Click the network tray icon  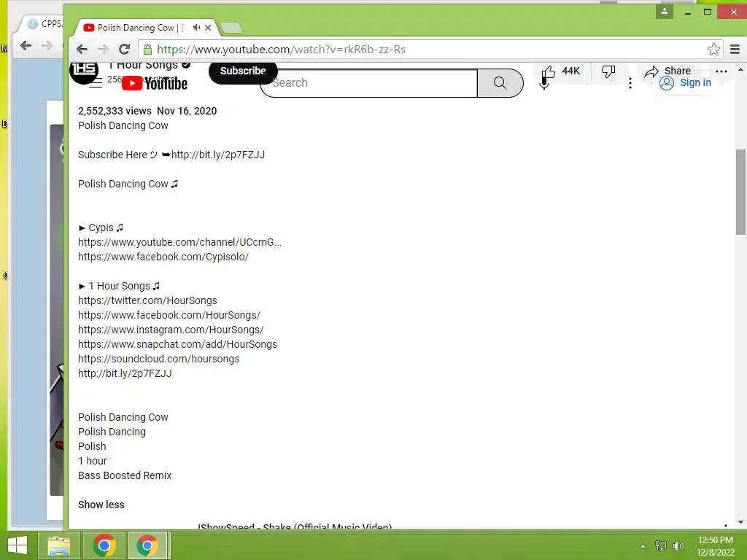point(661,546)
